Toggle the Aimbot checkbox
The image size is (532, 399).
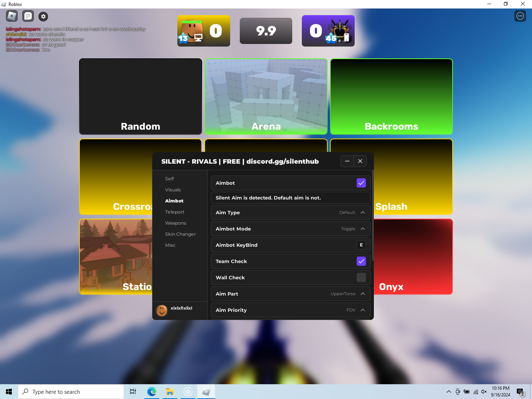coord(361,183)
